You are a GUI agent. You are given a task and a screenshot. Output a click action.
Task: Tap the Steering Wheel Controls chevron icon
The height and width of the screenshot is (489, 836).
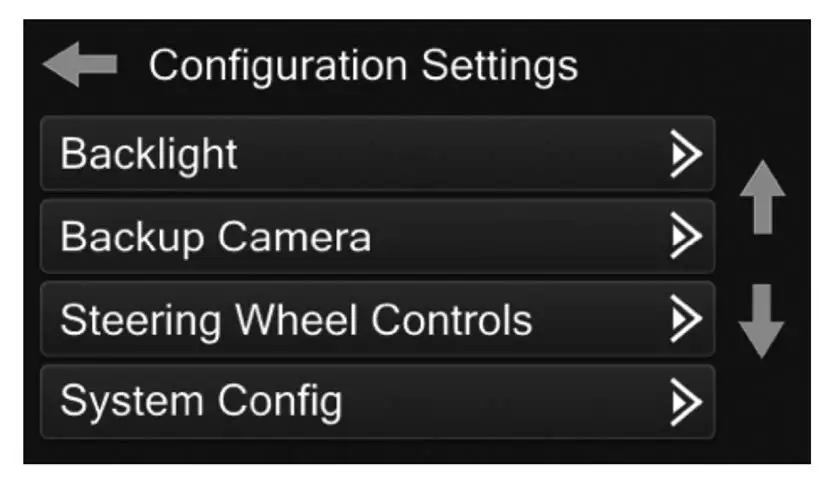coord(685,320)
